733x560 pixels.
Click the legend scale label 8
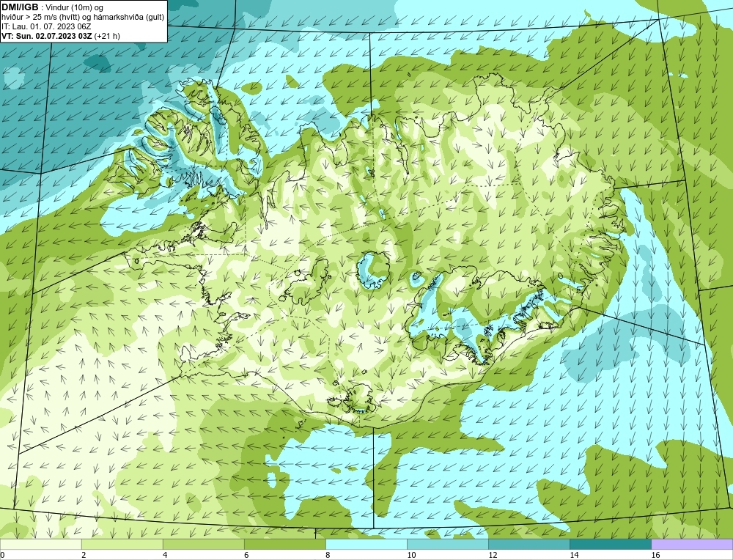[x=328, y=555]
